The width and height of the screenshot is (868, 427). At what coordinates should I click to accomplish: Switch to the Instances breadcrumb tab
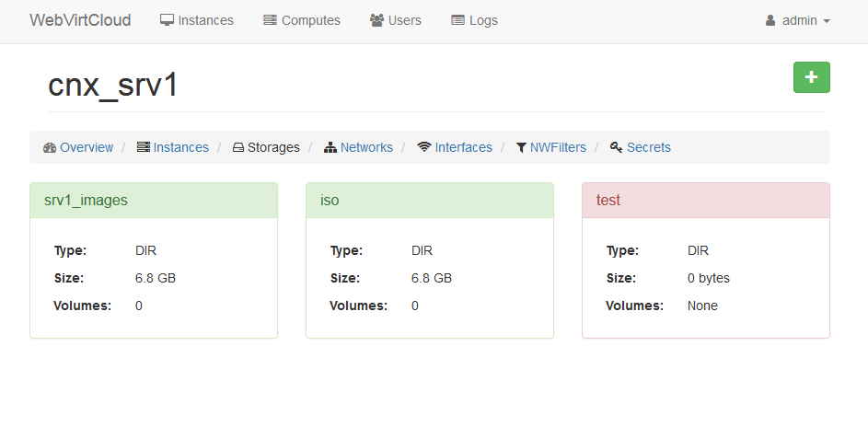(x=180, y=147)
